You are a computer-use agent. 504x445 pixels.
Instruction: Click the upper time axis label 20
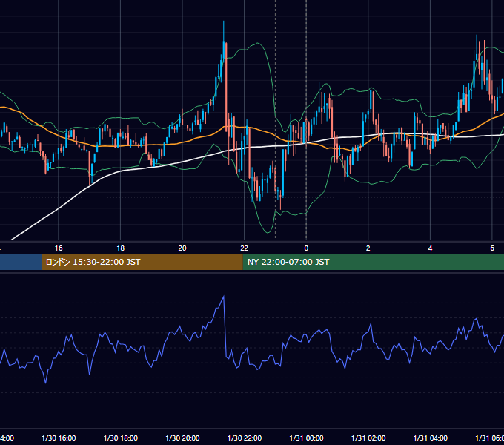pos(182,248)
